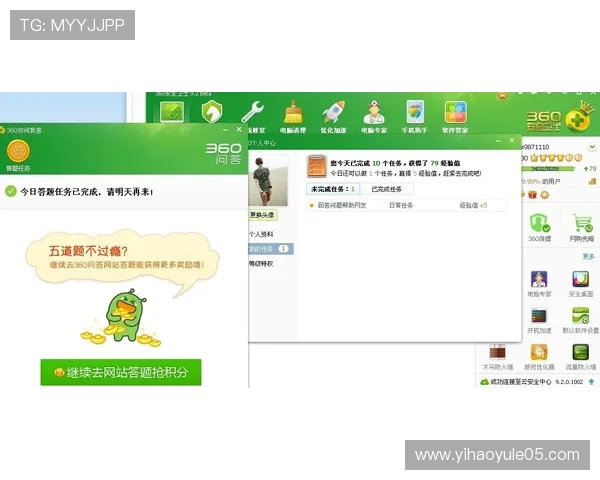Image resolution: width=600 pixels, height=480 pixels.
Task: Click the 经验值 +5 reward text
Action: click(x=473, y=206)
